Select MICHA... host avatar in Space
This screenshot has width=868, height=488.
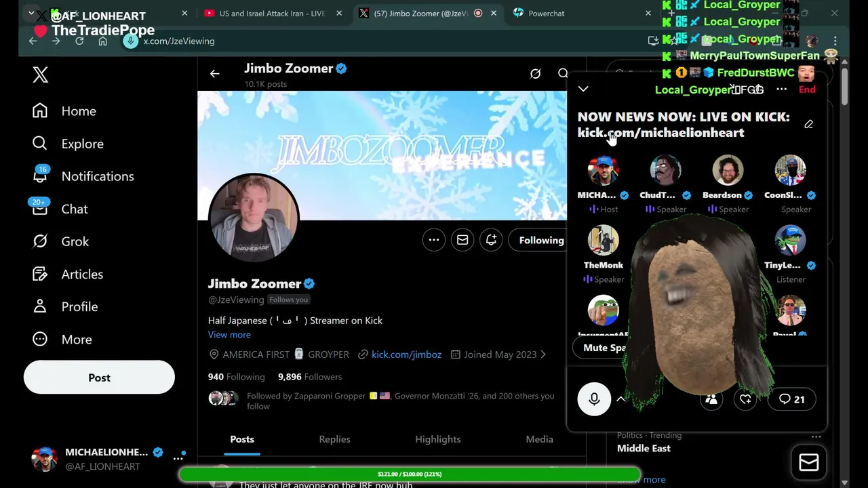603,171
